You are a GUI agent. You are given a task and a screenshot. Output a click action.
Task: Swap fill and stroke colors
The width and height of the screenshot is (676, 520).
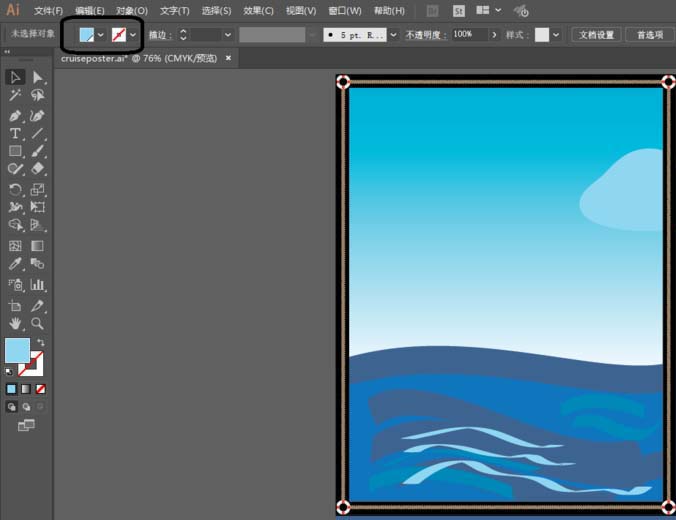(x=41, y=342)
